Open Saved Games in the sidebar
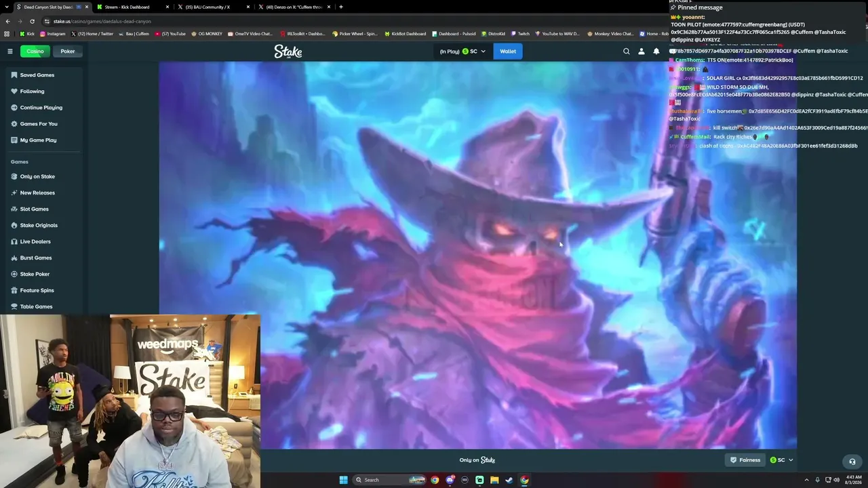 (x=44, y=75)
